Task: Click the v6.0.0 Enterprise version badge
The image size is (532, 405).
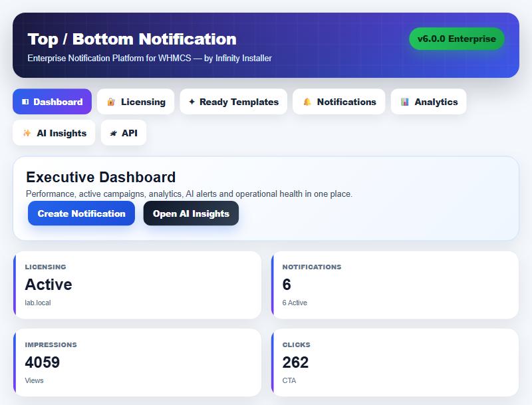Action: click(x=457, y=39)
